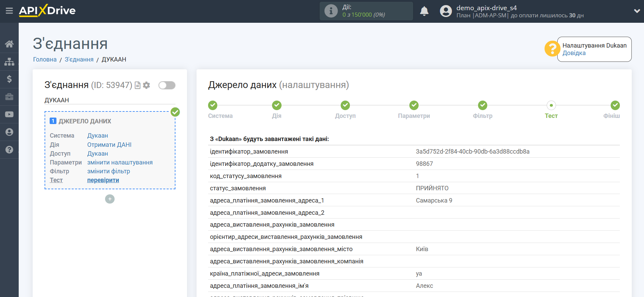Expand the user account dropdown arrow

637,11
